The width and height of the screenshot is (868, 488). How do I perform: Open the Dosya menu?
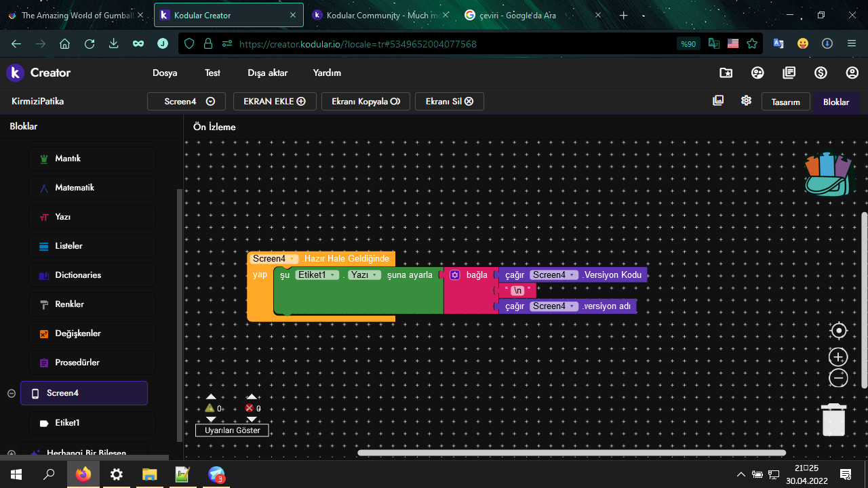(x=165, y=73)
